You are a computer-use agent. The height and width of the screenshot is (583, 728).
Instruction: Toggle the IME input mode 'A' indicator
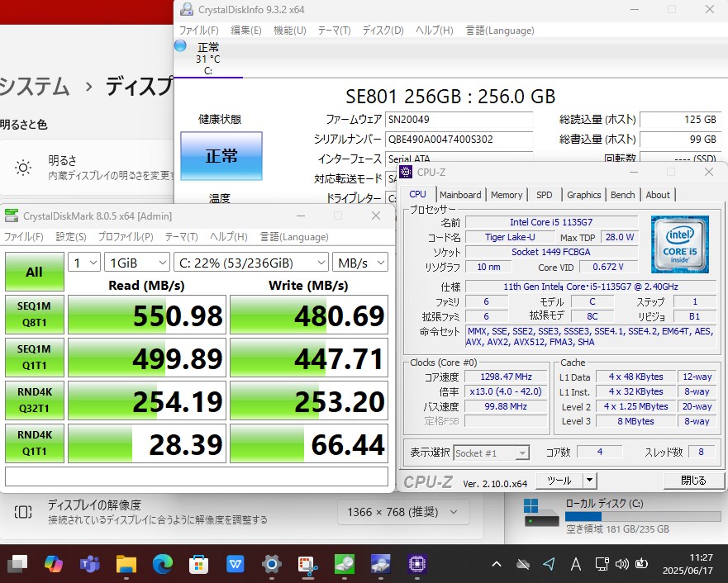[576, 564]
